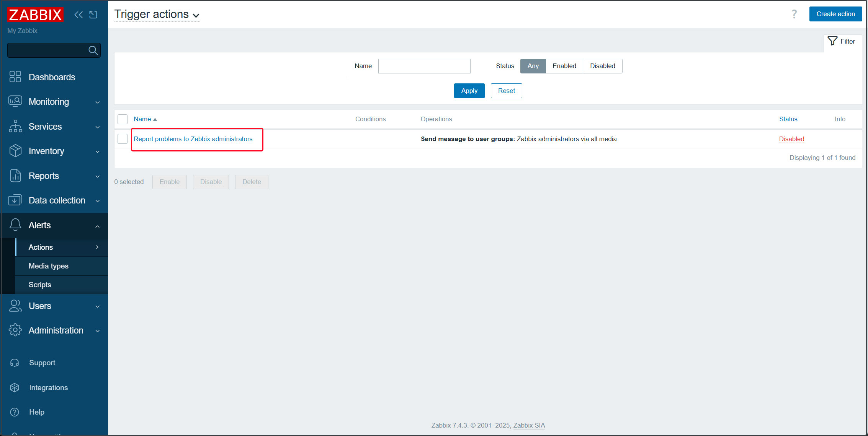Open the Trigger actions title dropdown
868x436 pixels.
coord(157,15)
